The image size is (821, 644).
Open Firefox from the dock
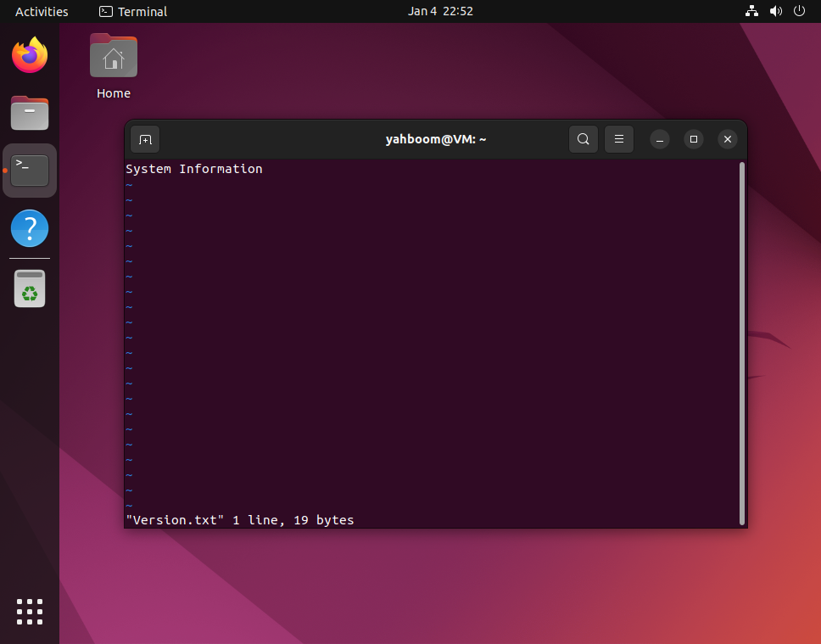[29, 54]
